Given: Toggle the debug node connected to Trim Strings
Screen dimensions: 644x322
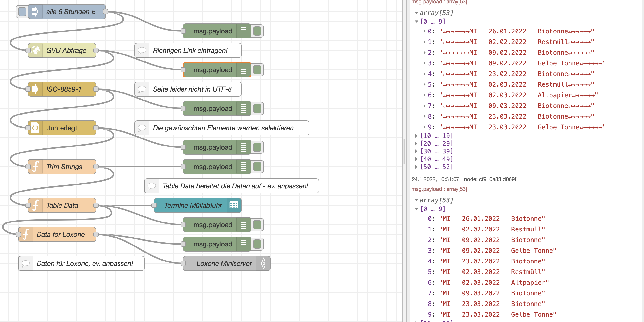Looking at the screenshot, I should [257, 167].
